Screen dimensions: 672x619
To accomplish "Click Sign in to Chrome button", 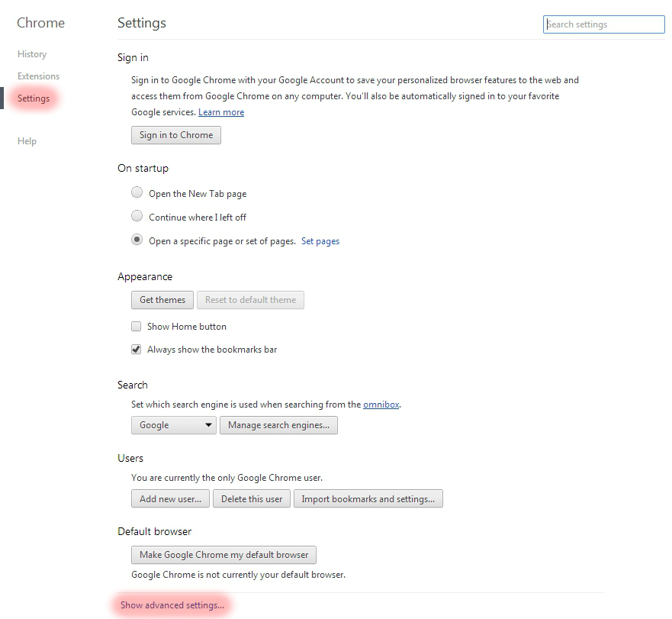I will [x=176, y=135].
